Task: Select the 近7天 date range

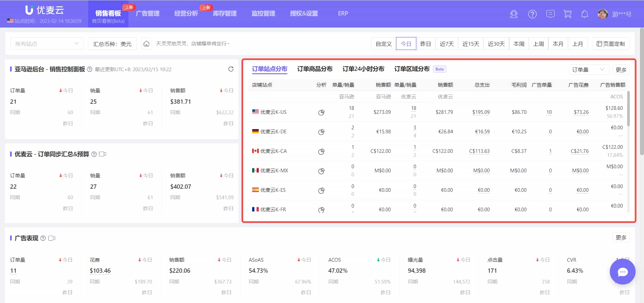Action: click(447, 44)
